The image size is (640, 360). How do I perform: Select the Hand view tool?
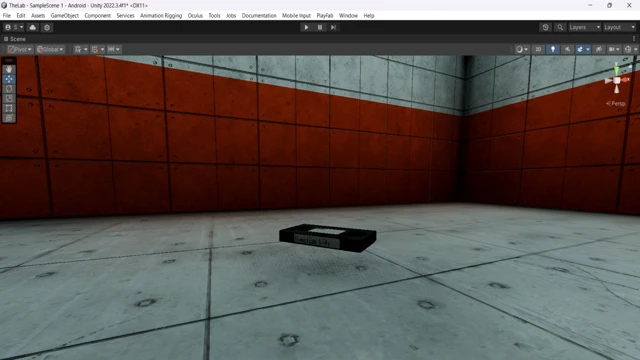[9, 70]
